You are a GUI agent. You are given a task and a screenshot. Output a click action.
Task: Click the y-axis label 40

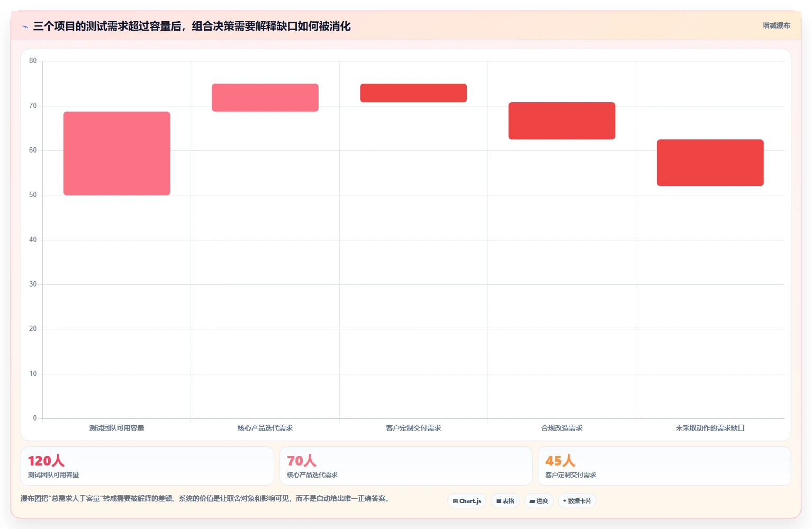pos(33,240)
